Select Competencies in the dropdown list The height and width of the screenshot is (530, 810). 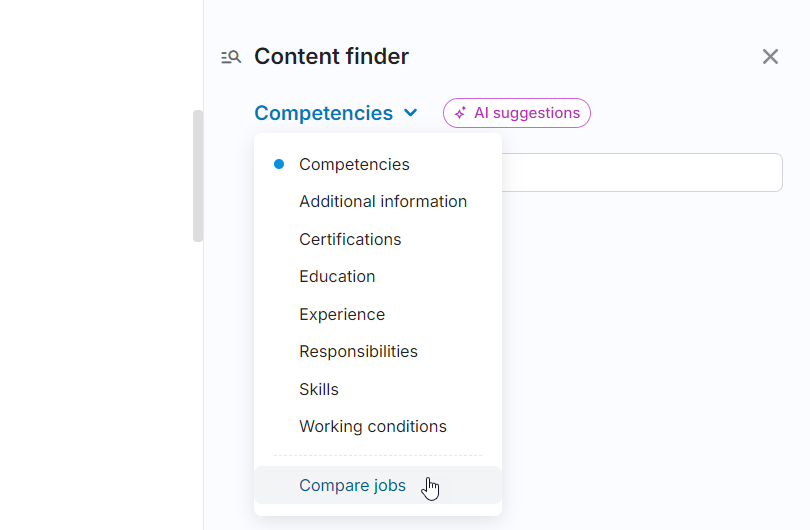click(x=354, y=164)
